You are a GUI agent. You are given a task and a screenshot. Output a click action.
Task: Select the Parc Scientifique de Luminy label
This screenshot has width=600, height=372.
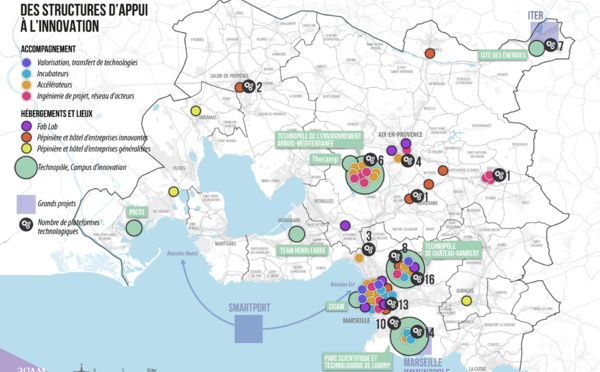(357, 362)
